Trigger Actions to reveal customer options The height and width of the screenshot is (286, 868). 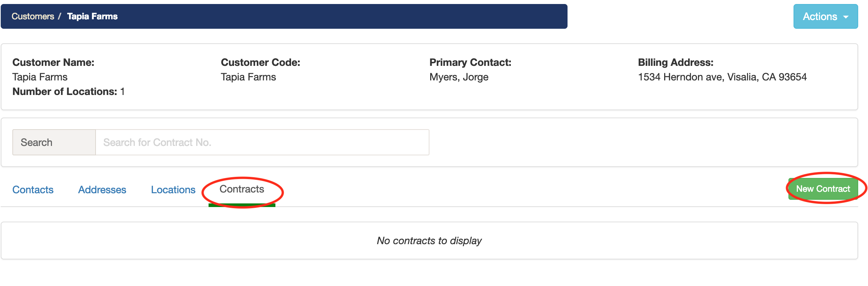click(825, 16)
